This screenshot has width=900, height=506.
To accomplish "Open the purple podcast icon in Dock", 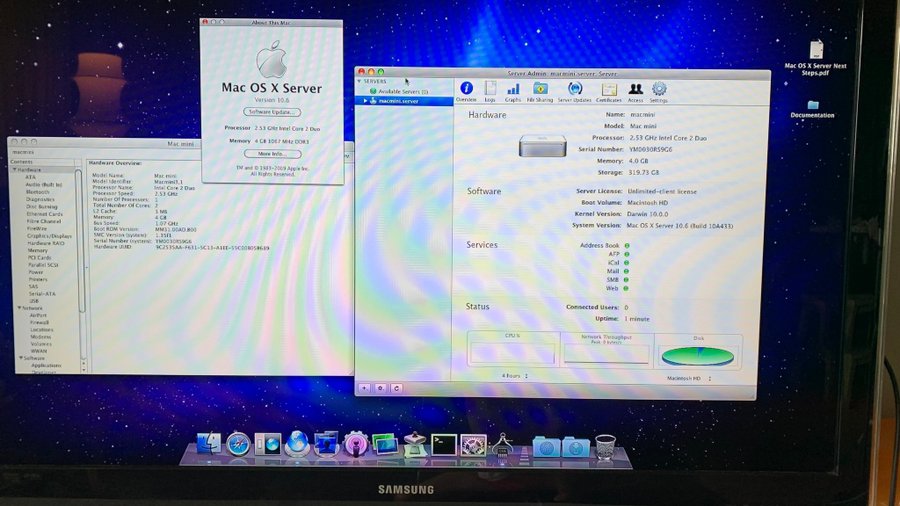I will [355, 445].
